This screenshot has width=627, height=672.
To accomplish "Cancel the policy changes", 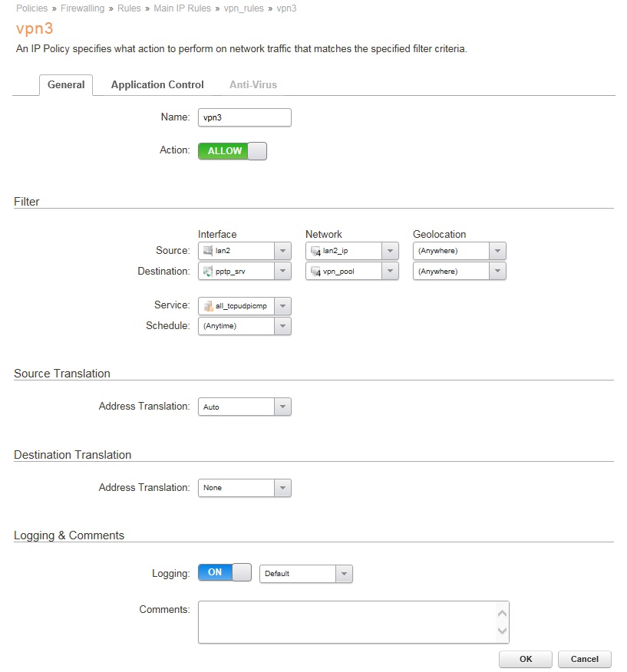I will tap(584, 659).
